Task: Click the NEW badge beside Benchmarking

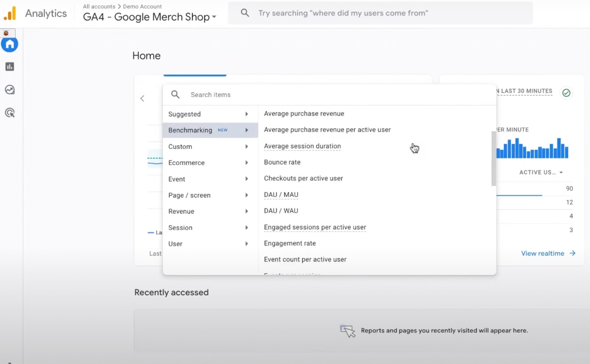Action: click(222, 130)
